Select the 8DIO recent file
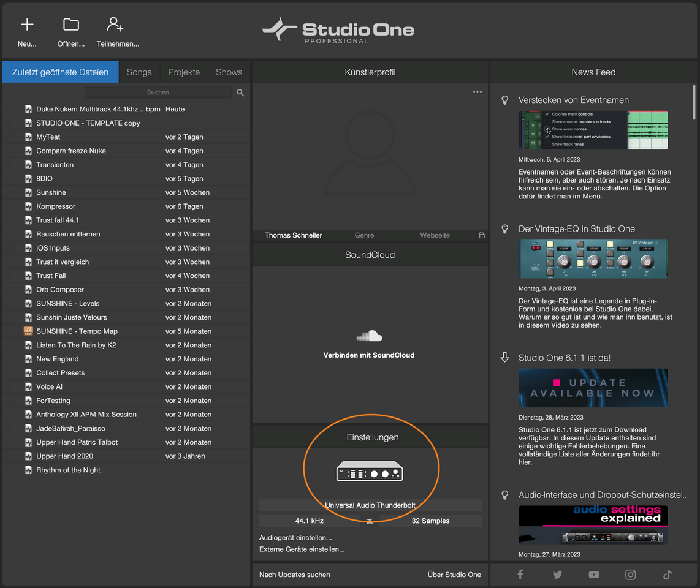The image size is (700, 588). click(x=126, y=178)
